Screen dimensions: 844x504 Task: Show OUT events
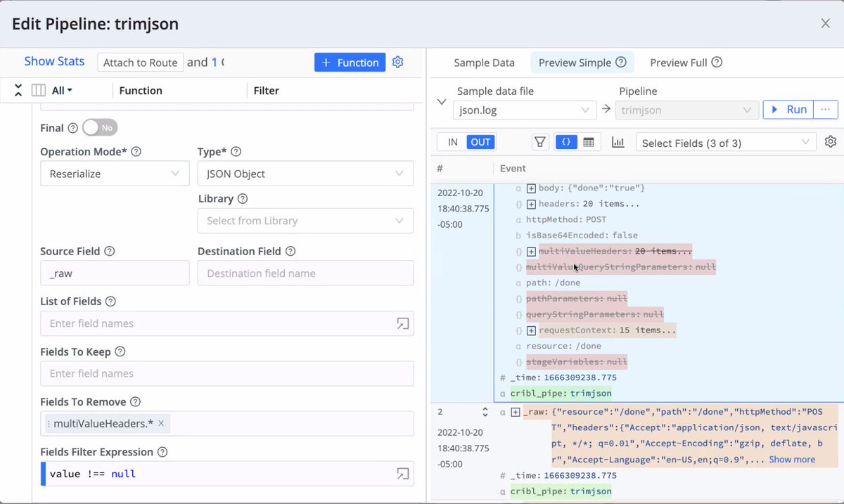[x=481, y=142]
